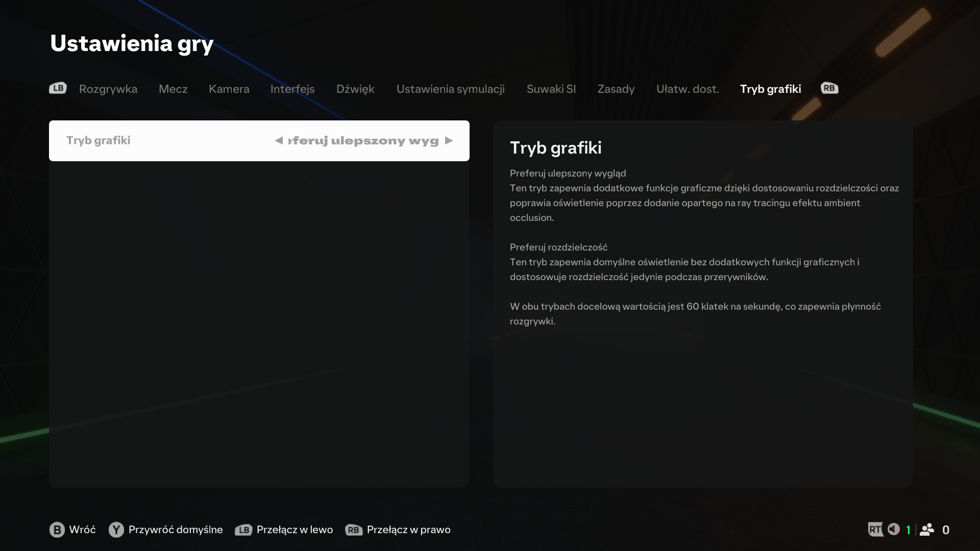Open the Ustawienia symulacji tab
Screen dimensions: 980x551
tap(450, 89)
